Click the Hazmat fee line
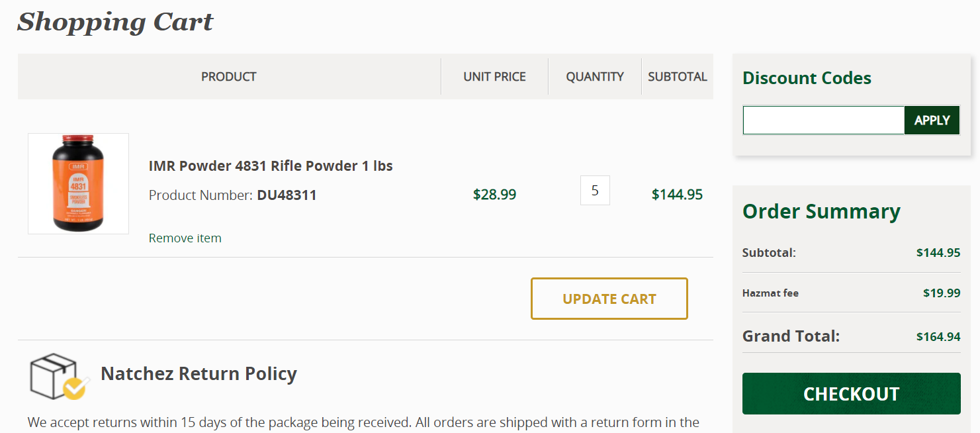Image resolution: width=980 pixels, height=433 pixels. (851, 293)
